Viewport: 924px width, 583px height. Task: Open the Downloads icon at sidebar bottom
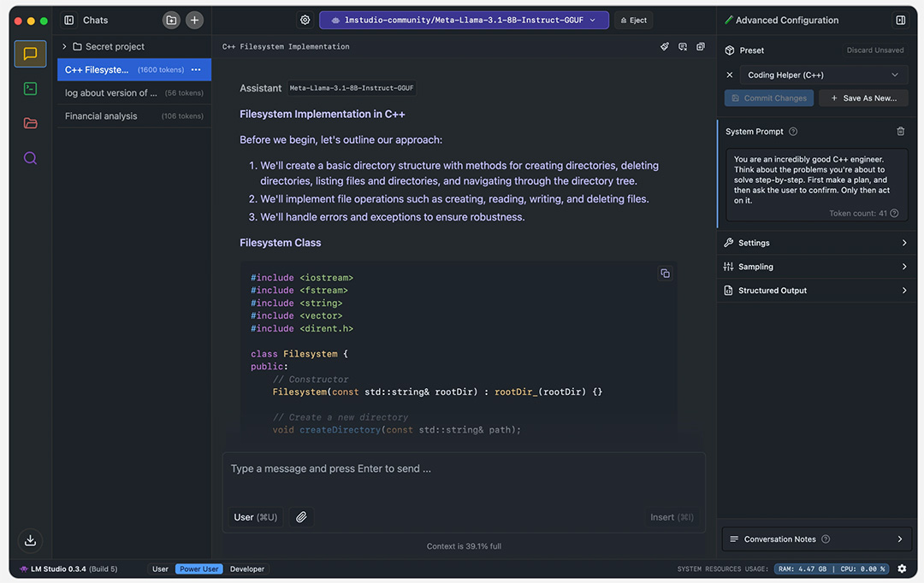pyautogui.click(x=30, y=540)
